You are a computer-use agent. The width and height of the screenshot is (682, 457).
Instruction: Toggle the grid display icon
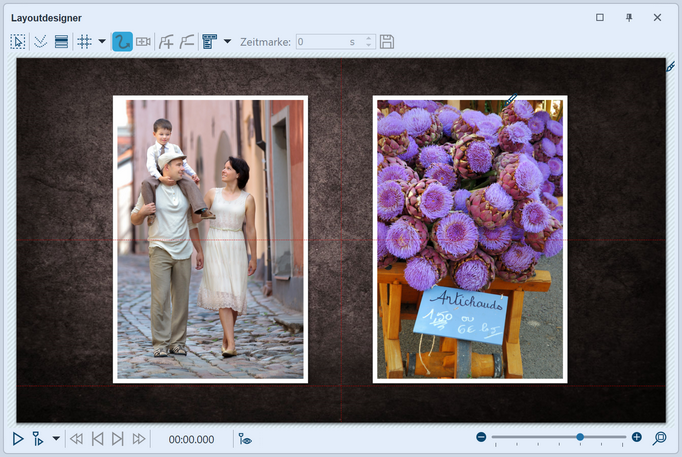tap(85, 42)
